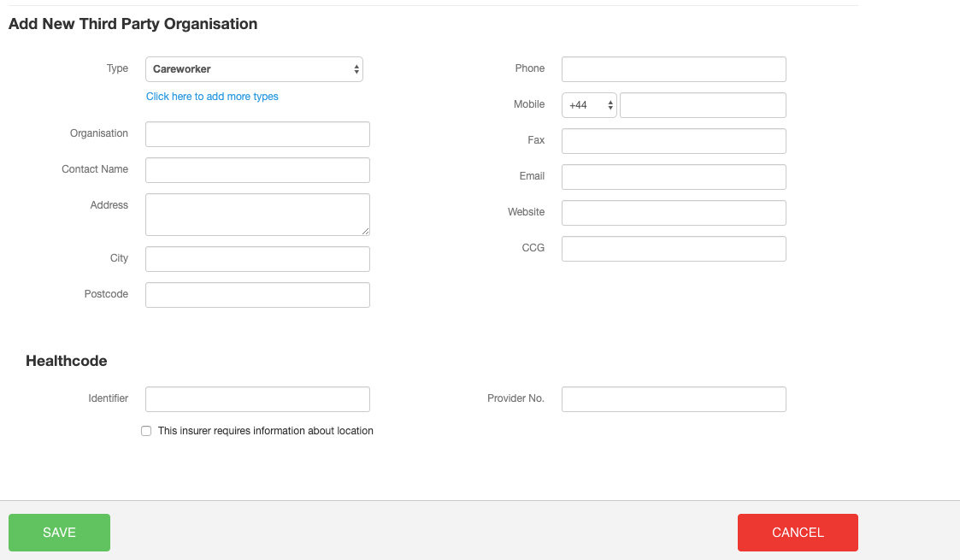Click the Healthcode Identifier field
Viewport: 960px width, 560px height.
[257, 399]
